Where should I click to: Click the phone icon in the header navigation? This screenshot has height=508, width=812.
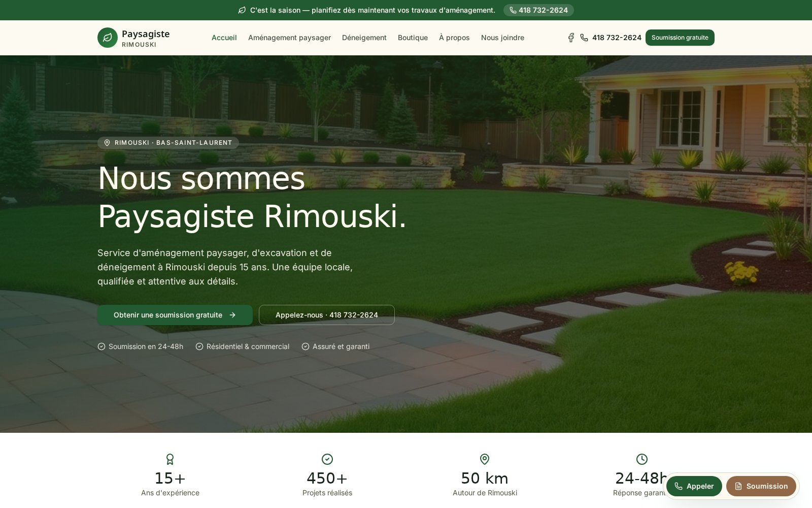coord(584,38)
